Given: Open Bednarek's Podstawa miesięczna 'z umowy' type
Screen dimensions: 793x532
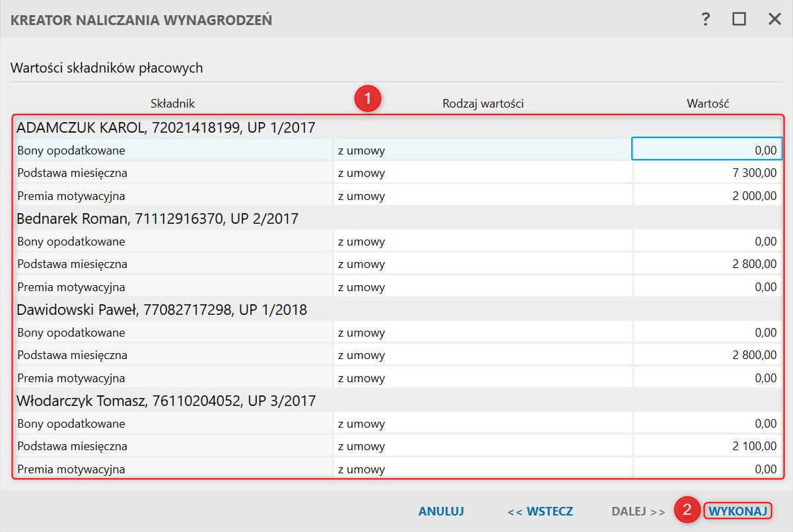Looking at the screenshot, I should coord(483,264).
